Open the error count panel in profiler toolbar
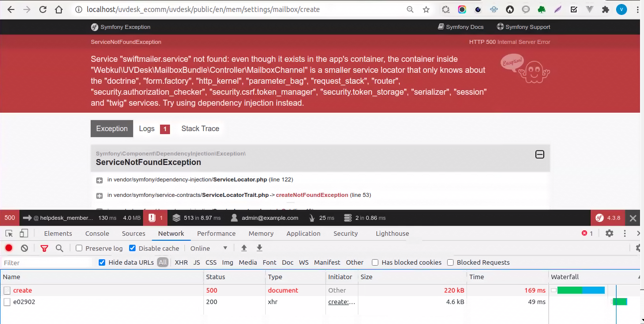 pyautogui.click(x=156, y=218)
